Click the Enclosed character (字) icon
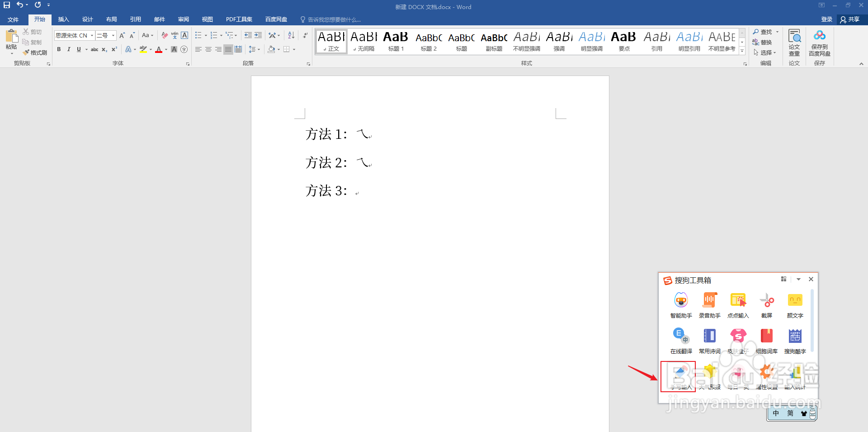Image resolution: width=868 pixels, height=432 pixels. (x=184, y=49)
